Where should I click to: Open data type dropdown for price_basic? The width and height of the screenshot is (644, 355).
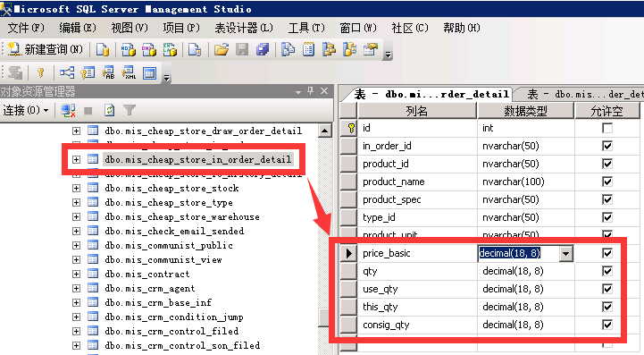tap(565, 253)
